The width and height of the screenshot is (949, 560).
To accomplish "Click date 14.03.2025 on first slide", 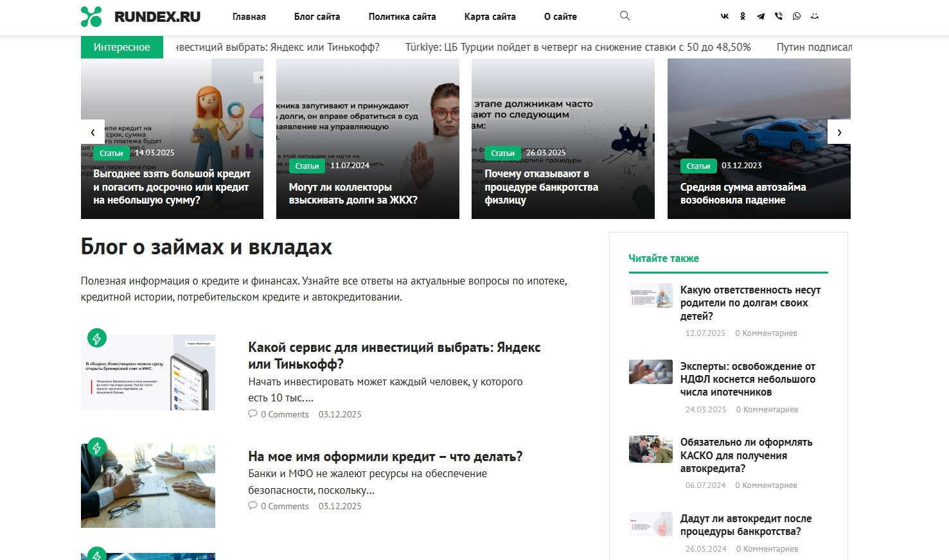I will tap(154, 153).
